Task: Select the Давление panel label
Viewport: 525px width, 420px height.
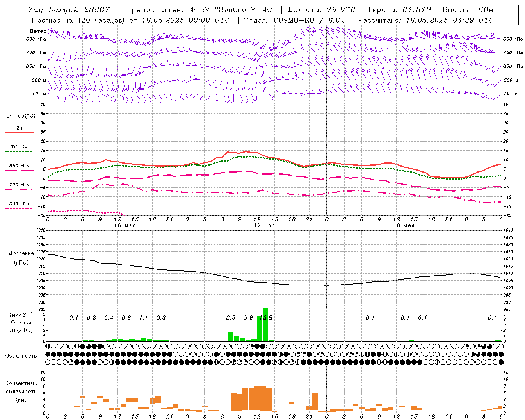Action: (21, 253)
